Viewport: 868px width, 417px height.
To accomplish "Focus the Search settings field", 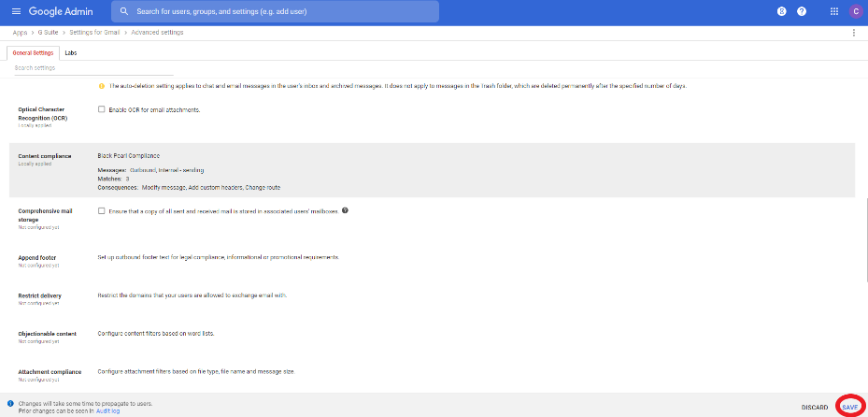I will 94,67.
